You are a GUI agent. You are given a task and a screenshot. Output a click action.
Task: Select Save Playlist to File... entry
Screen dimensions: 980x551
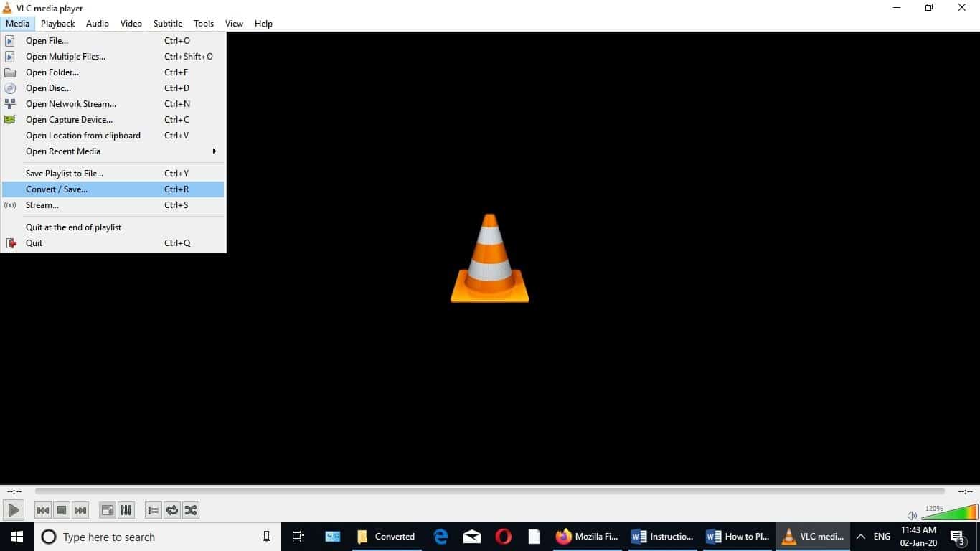tap(113, 174)
